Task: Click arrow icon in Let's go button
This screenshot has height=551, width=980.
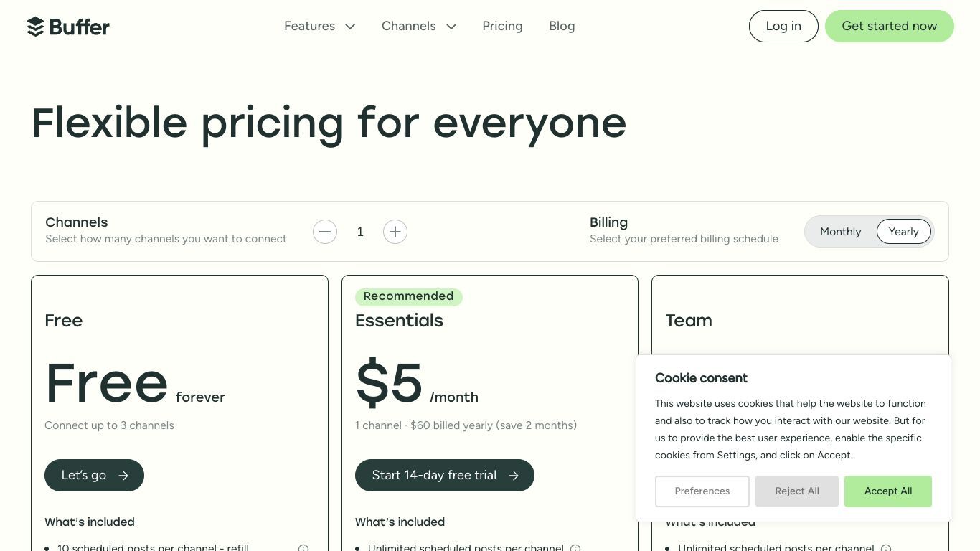Action: point(123,476)
